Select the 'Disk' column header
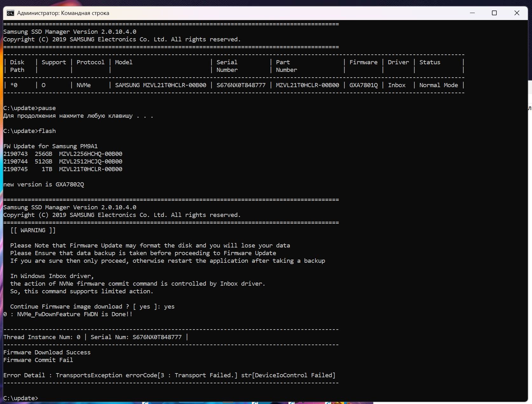 pyautogui.click(x=17, y=62)
